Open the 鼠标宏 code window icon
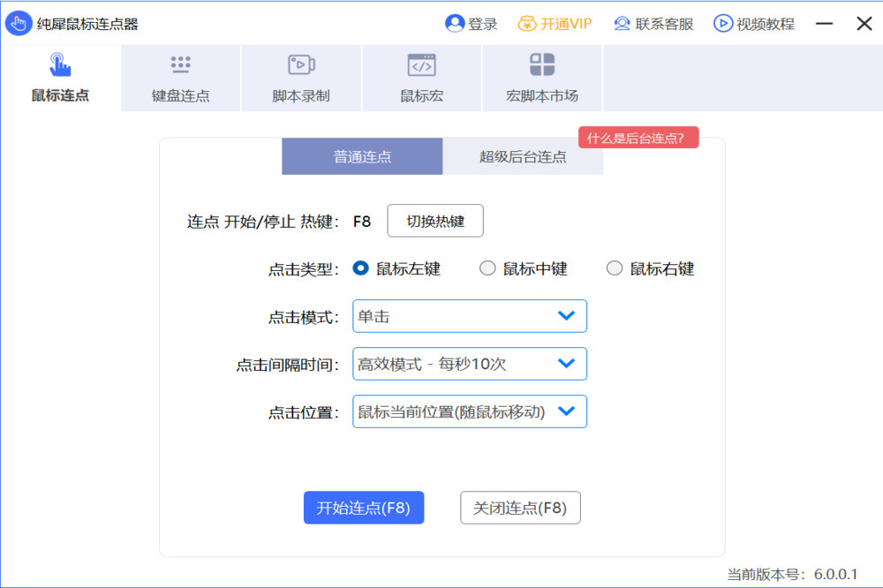Viewport: 883px width, 588px height. click(x=421, y=64)
